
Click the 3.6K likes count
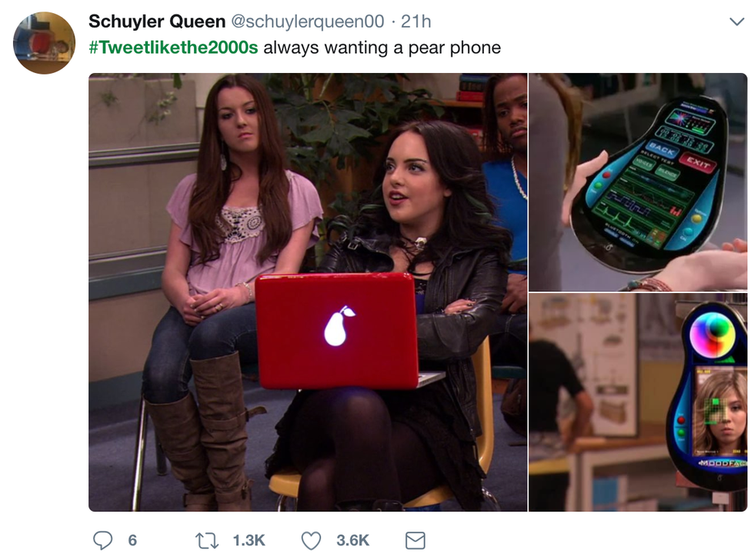coord(353,541)
